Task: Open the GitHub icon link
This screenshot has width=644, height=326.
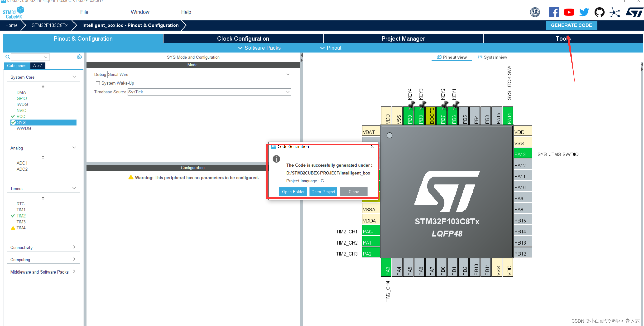Action: click(599, 12)
